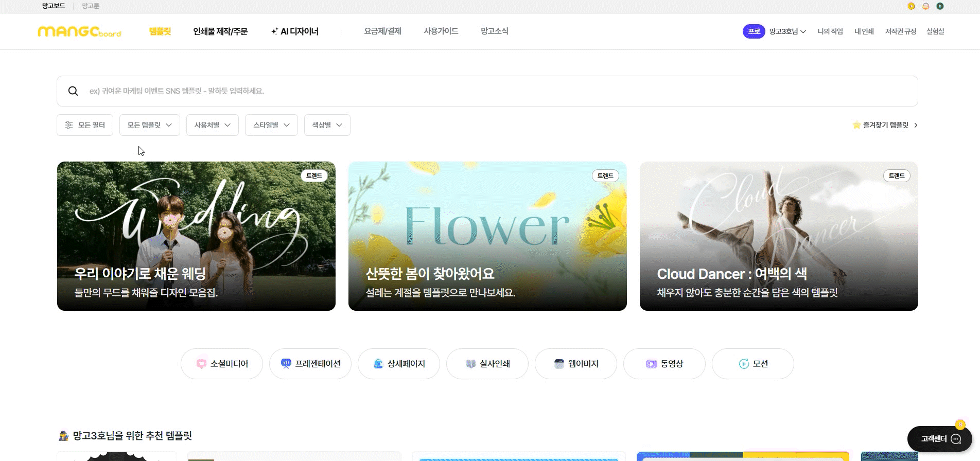Go to the 인쇄물 제작/주문 menu
980x461 pixels.
[220, 31]
